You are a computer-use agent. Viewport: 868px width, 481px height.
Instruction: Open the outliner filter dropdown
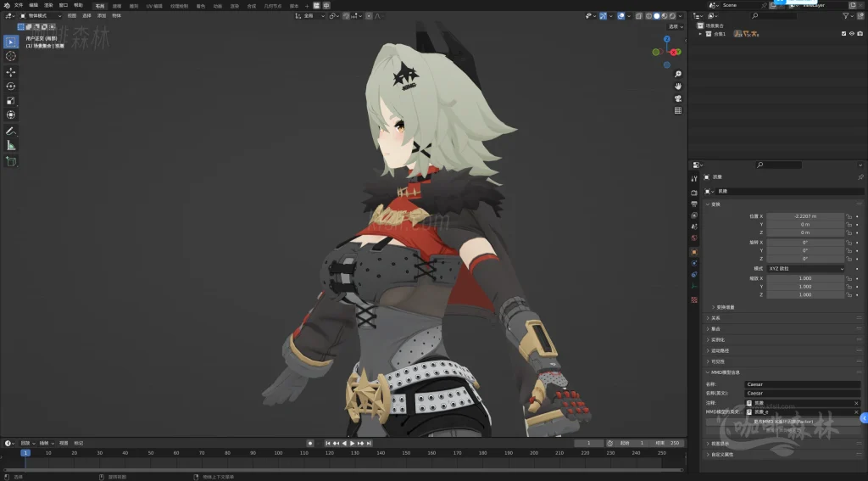(848, 16)
